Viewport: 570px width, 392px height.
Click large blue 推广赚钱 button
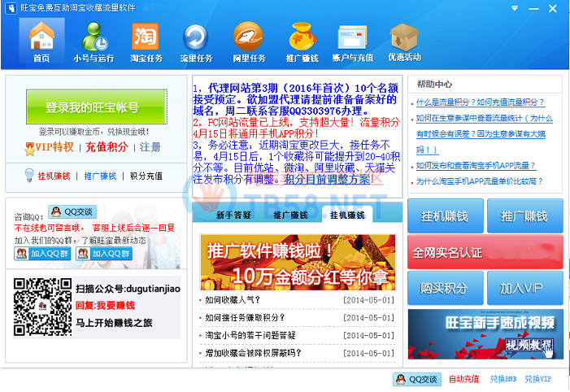click(525, 216)
